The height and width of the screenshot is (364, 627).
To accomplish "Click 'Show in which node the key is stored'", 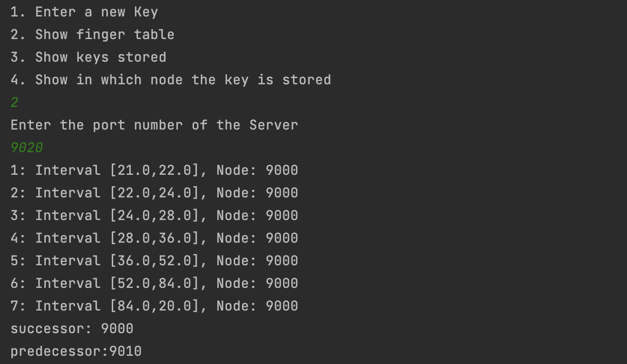I will point(170,80).
